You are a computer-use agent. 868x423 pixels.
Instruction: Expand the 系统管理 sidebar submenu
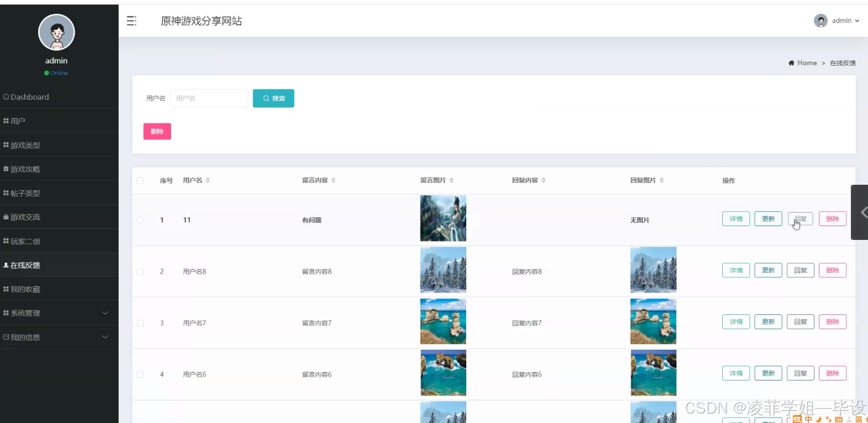click(59, 313)
